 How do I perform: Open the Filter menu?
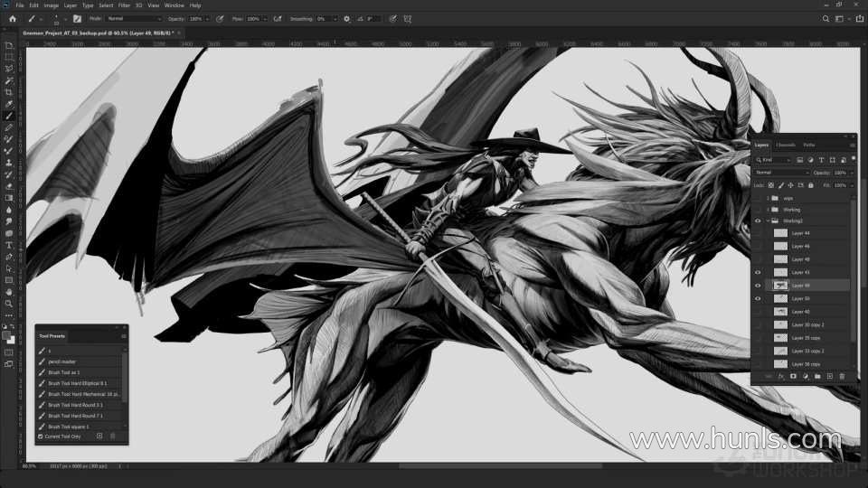coord(124,5)
